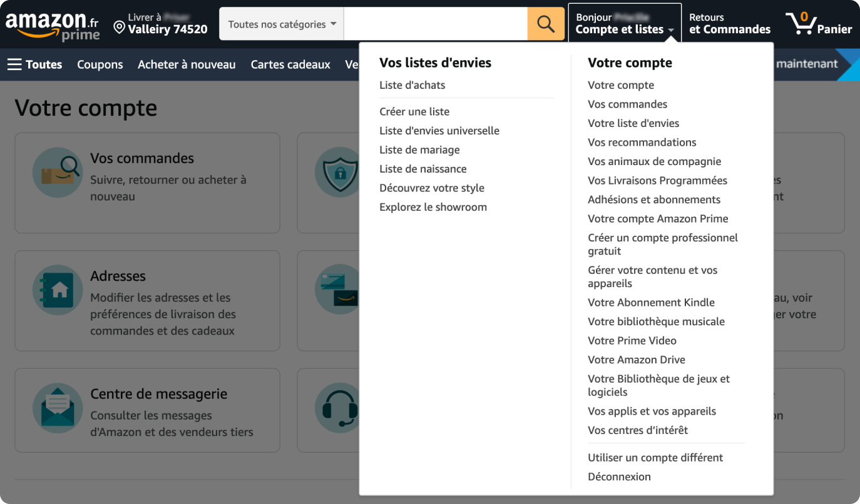Open Retours et Commandes
Image resolution: width=860 pixels, height=504 pixels.
click(730, 24)
